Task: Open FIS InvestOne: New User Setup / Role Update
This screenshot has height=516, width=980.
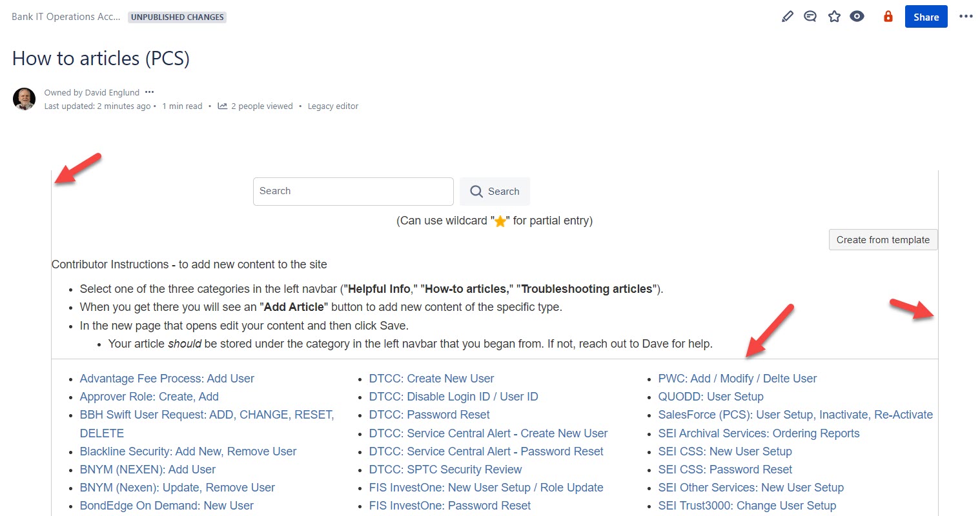Action: point(486,488)
